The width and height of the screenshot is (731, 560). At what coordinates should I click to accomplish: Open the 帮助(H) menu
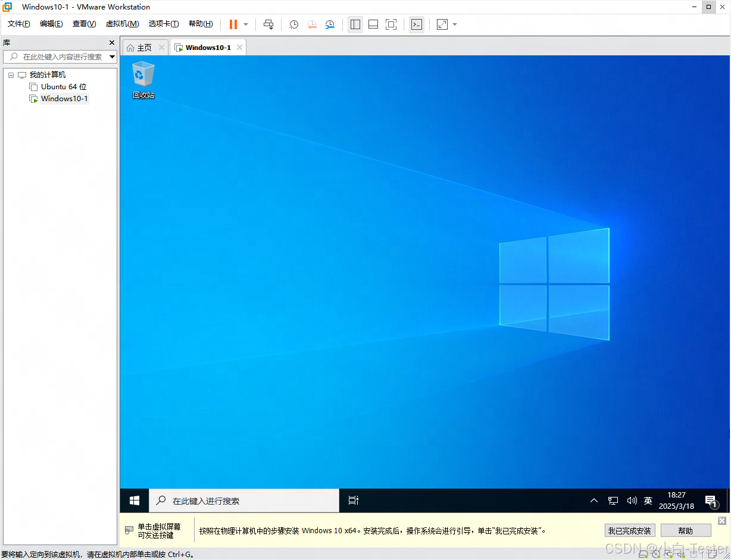[201, 24]
